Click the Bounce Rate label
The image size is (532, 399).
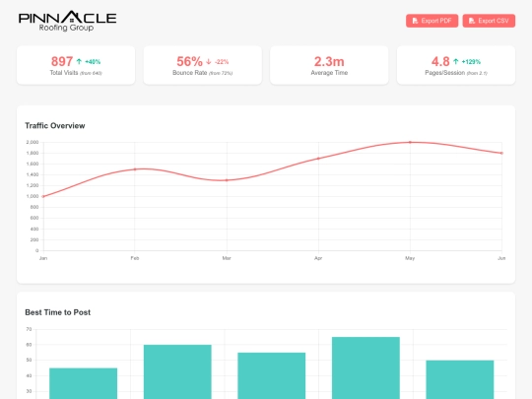[190, 73]
